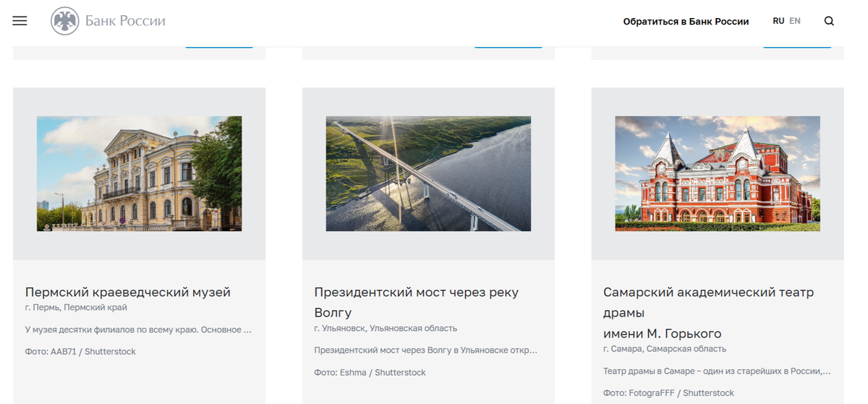Image resolution: width=868 pixels, height=404 pixels.
Task: Switch language to EN
Action: (795, 21)
